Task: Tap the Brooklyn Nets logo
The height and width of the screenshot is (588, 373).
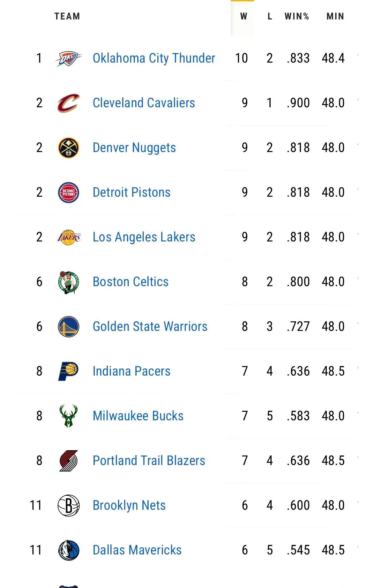Action: coord(69,506)
